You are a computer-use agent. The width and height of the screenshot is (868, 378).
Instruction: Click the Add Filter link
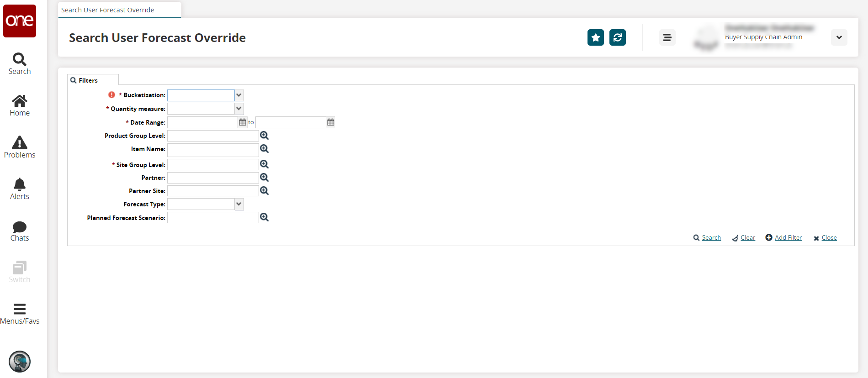788,238
